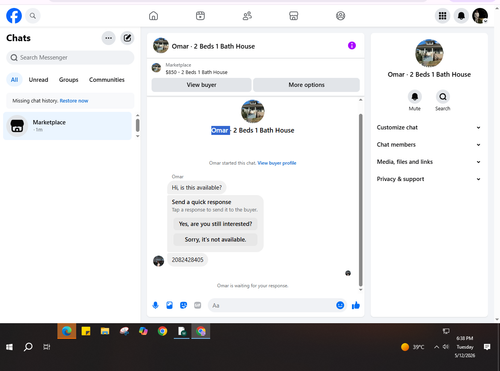
Task: Click the volume speaker icon in tray
Action: click(446, 347)
